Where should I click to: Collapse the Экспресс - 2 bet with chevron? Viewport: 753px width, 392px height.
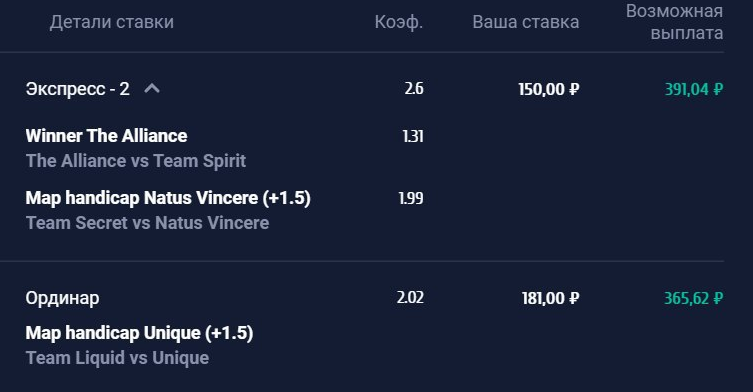[152, 88]
